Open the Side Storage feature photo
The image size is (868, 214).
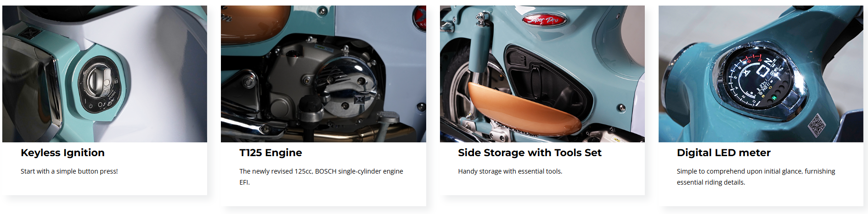pyautogui.click(x=542, y=74)
